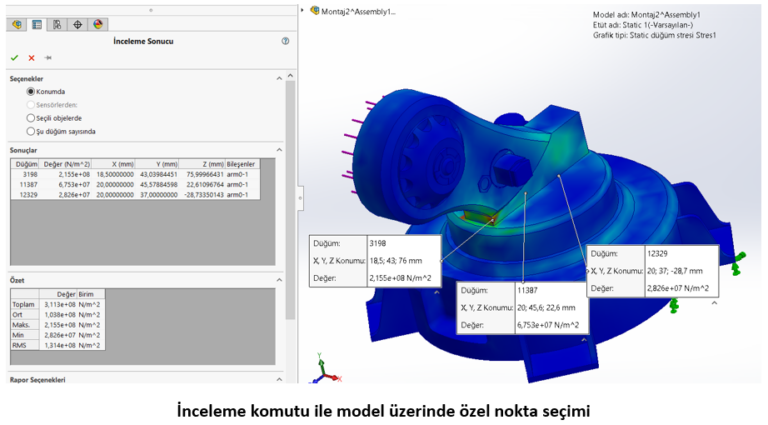The image size is (768, 425).
Task: Select the Seçili objelerde radio option
Action: [31, 117]
